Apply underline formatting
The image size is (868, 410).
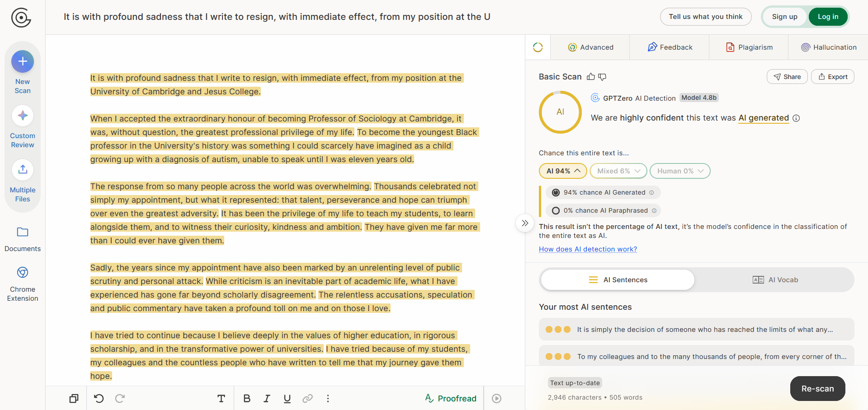tap(287, 398)
